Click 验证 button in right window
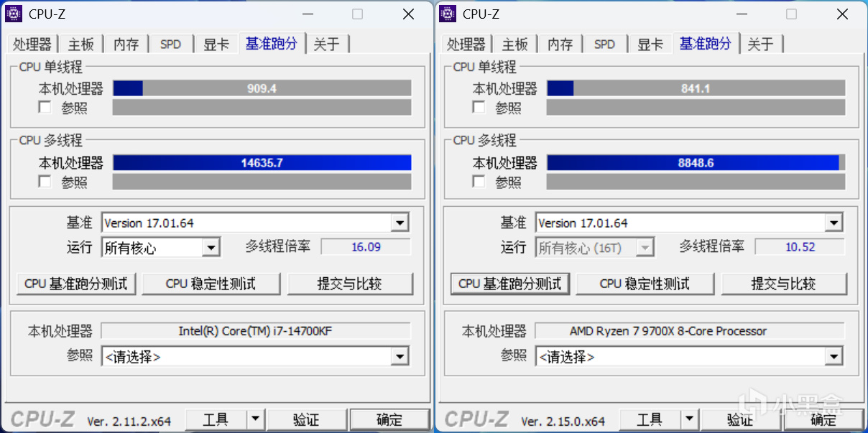This screenshot has height=433, width=868. (740, 419)
